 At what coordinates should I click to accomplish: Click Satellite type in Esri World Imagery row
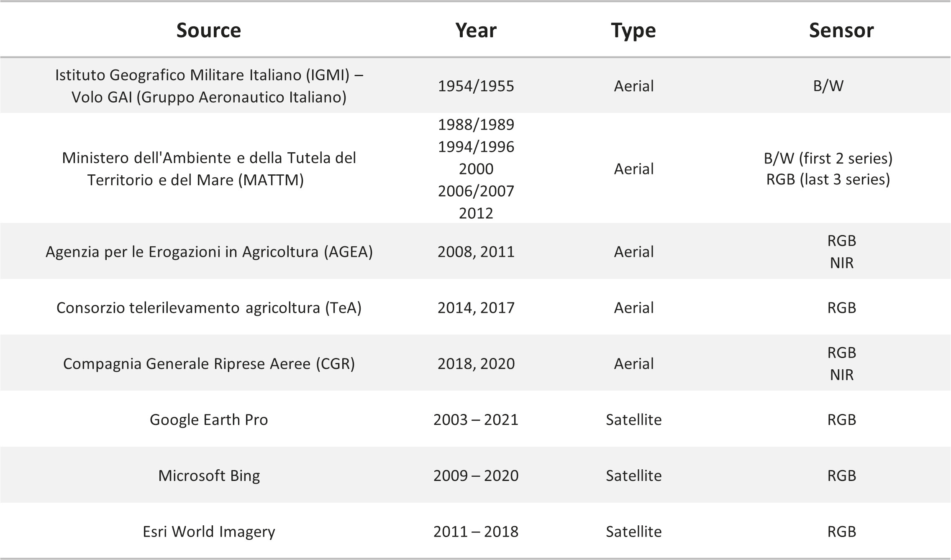(633, 532)
